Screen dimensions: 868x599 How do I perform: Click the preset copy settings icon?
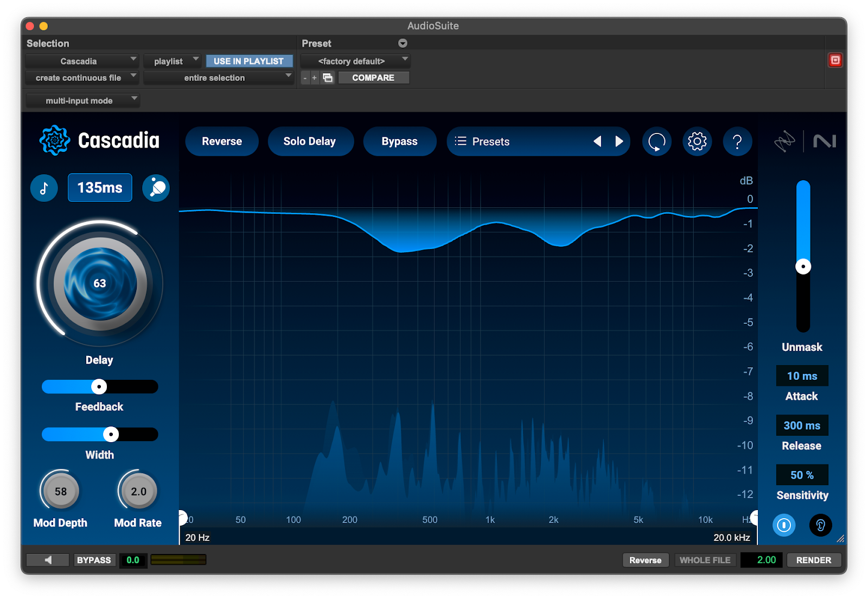328,78
